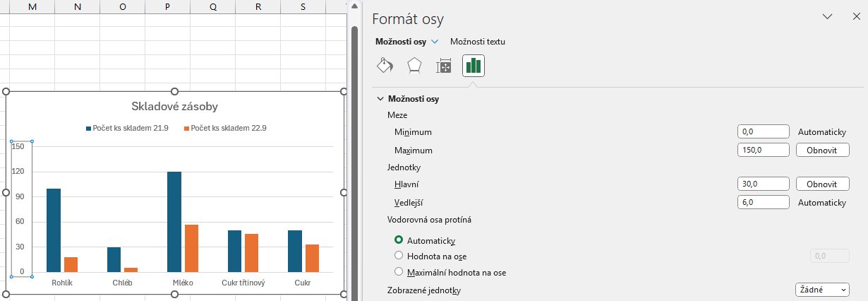This screenshot has width=868, height=301.
Task: Click the Cukr třtinový category label
Action: point(243,283)
